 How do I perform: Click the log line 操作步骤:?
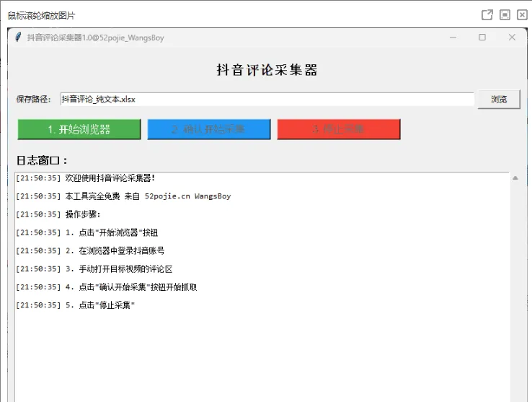pos(58,214)
